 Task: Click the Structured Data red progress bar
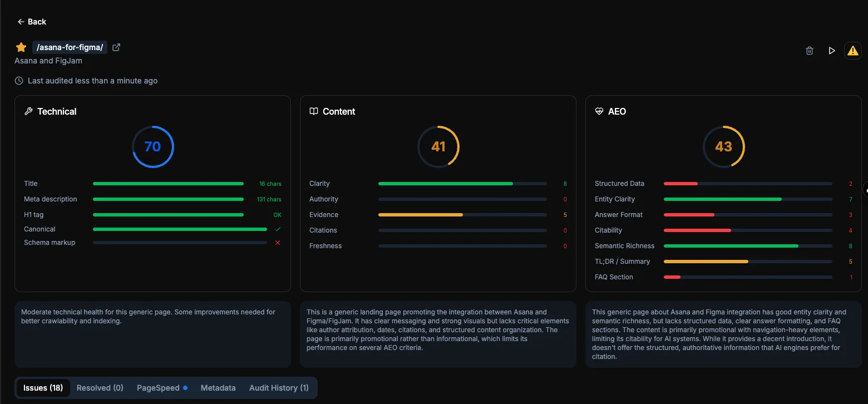[680, 184]
